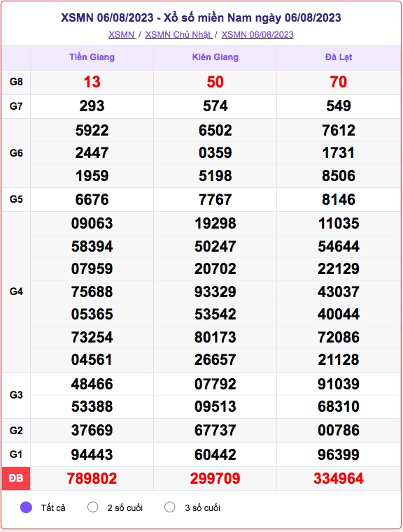
Task: Click G5 number 7767
Action: click(x=215, y=200)
